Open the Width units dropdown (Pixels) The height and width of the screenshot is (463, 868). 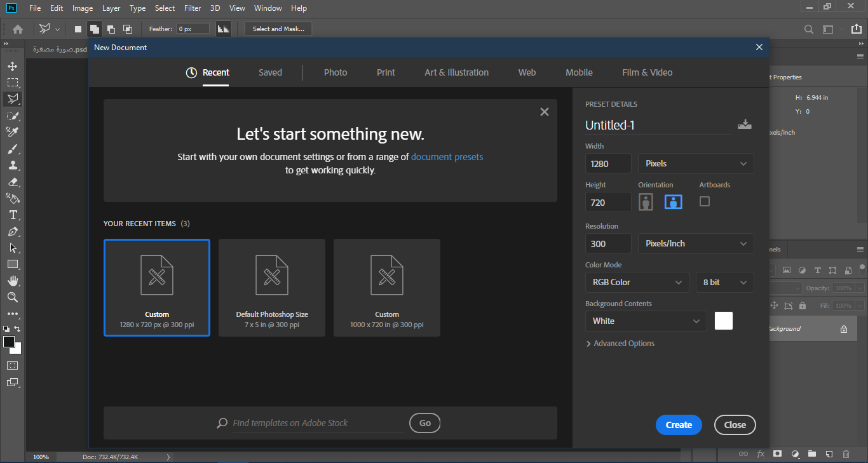pyautogui.click(x=696, y=163)
